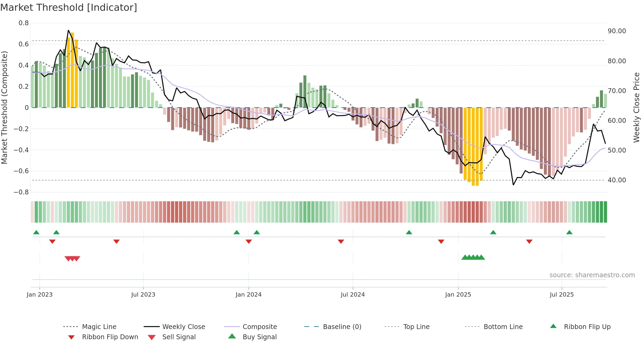Click the ribbon flip up marker in December 2023
644x362 pixels.
(x=237, y=232)
